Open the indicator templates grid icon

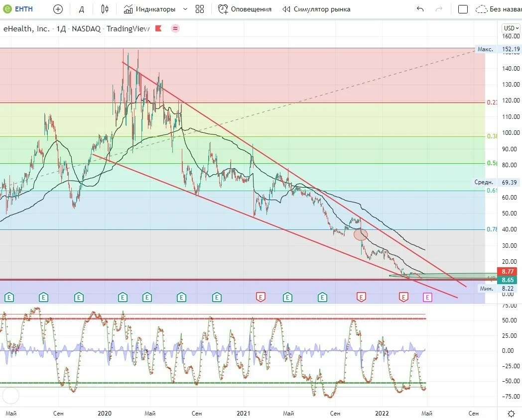[200, 9]
